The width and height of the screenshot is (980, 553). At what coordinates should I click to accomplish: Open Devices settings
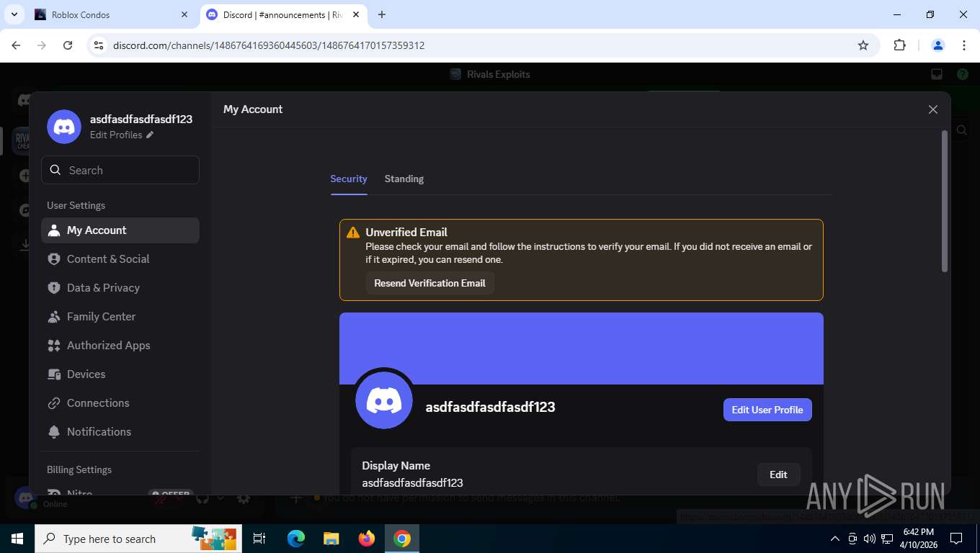[120, 374]
